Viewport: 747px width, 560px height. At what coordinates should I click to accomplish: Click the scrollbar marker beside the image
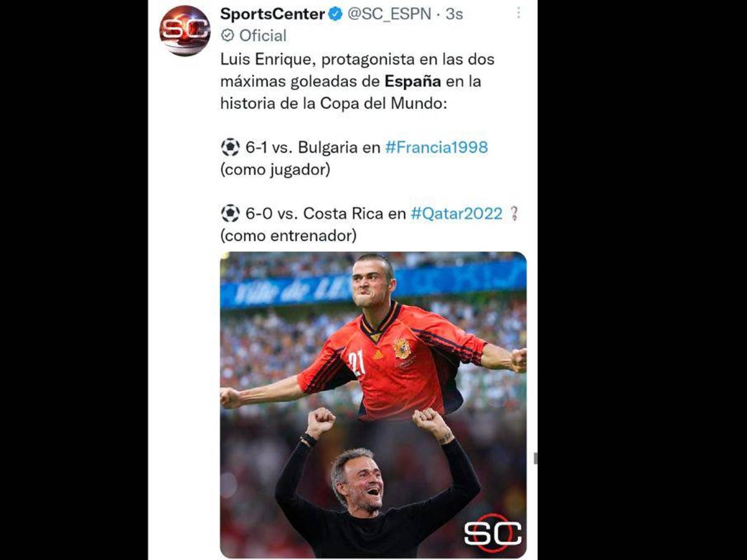535,458
